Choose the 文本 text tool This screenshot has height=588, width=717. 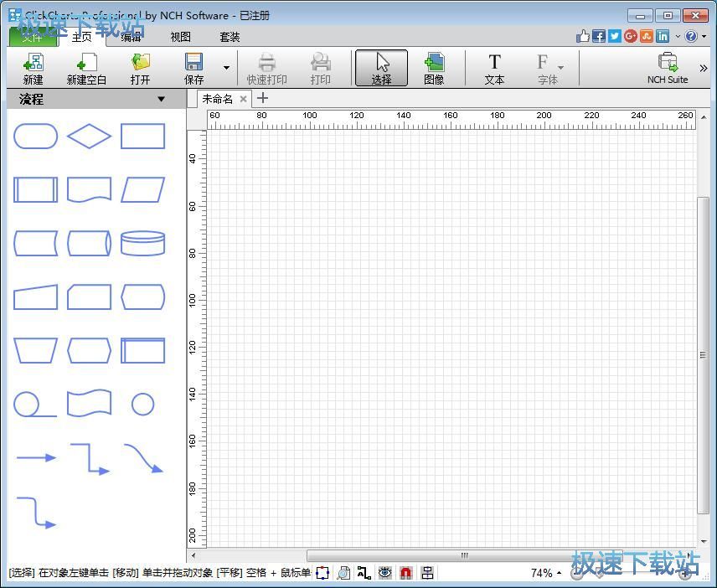(494, 69)
